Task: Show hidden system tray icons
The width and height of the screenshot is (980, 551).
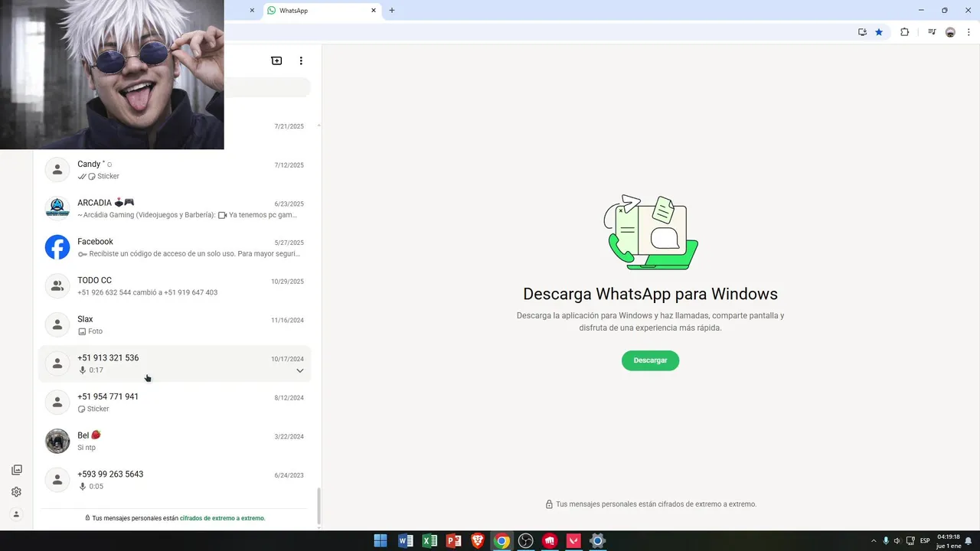Action: click(874, 541)
